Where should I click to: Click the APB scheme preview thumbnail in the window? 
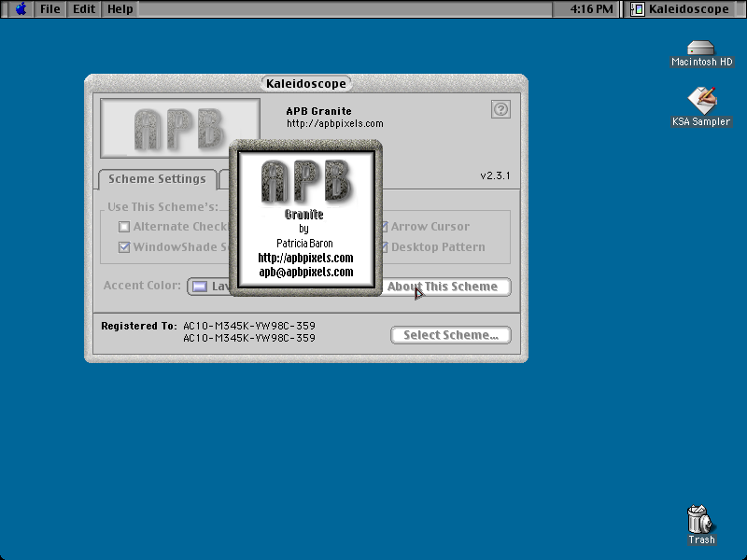(x=180, y=129)
